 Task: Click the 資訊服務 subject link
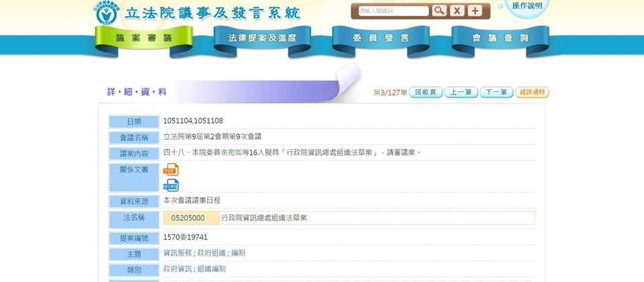pos(177,253)
